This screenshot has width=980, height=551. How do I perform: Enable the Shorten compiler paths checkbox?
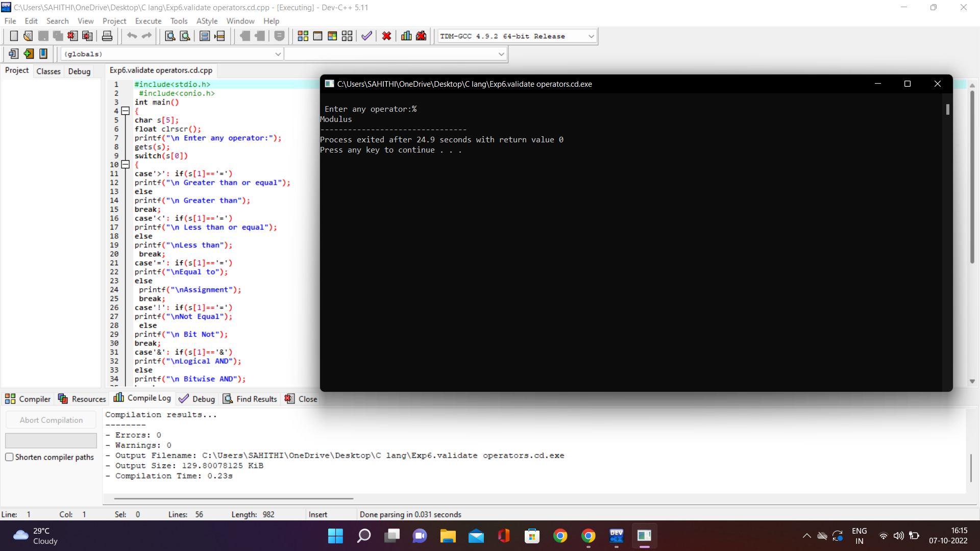click(x=9, y=457)
